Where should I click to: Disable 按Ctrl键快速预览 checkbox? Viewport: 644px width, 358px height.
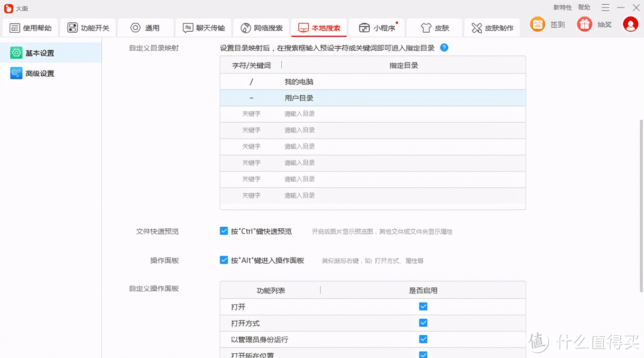click(224, 231)
